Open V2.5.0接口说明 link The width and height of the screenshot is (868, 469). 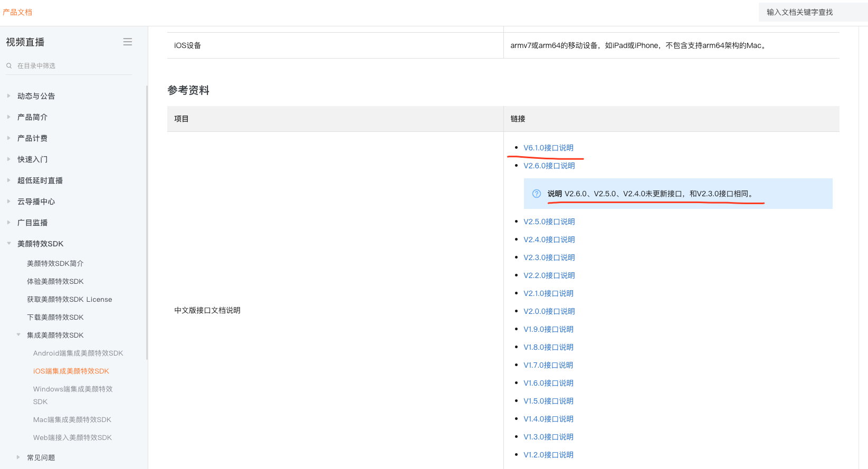click(549, 222)
